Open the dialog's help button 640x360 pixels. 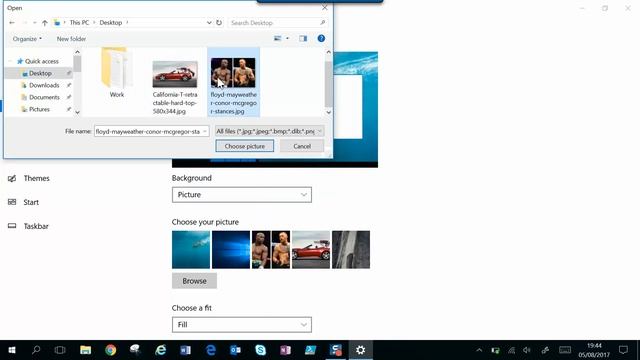tap(321, 38)
